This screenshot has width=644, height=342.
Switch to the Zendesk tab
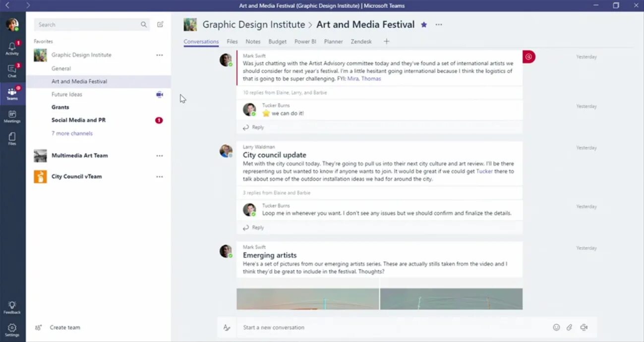[361, 42]
